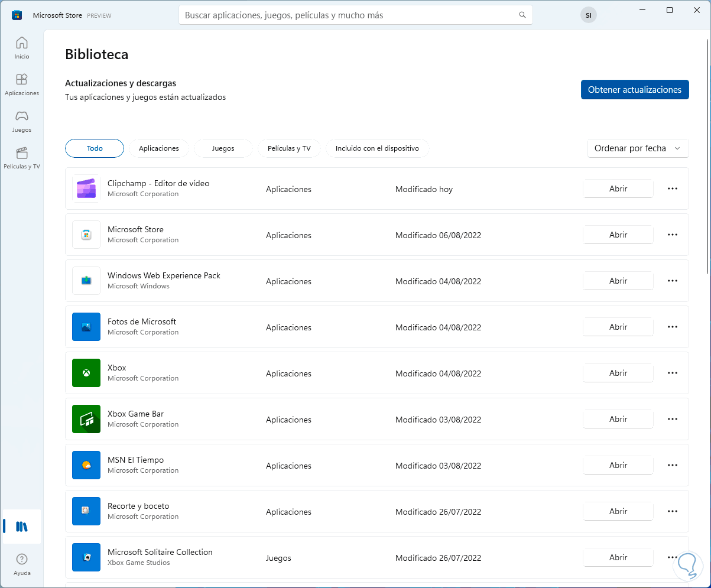Open the SI user profile avatar
The width and height of the screenshot is (711, 588).
[588, 15]
